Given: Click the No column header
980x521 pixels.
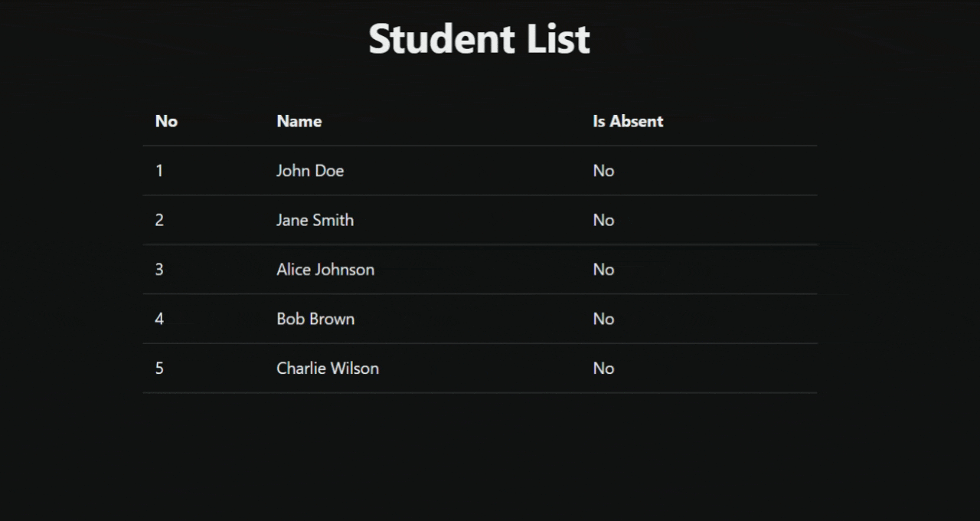Looking at the screenshot, I should [166, 121].
